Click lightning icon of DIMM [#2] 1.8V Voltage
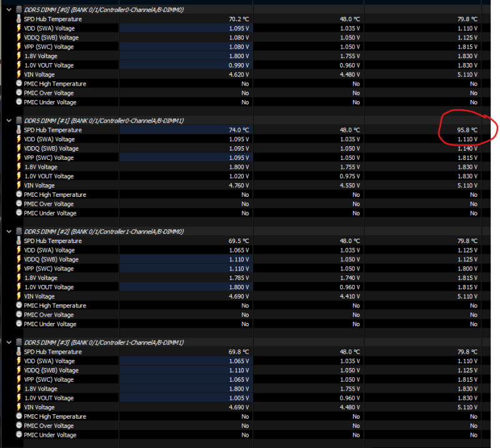The image size is (500, 448). click(x=19, y=277)
